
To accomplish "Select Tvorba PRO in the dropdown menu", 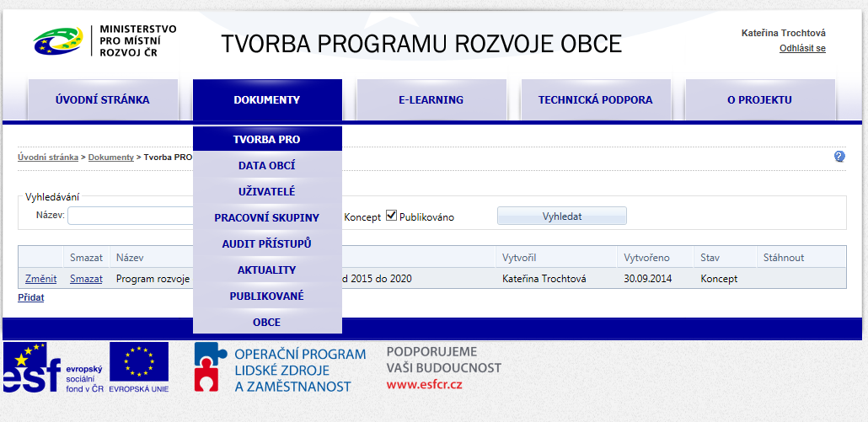I will click(267, 139).
